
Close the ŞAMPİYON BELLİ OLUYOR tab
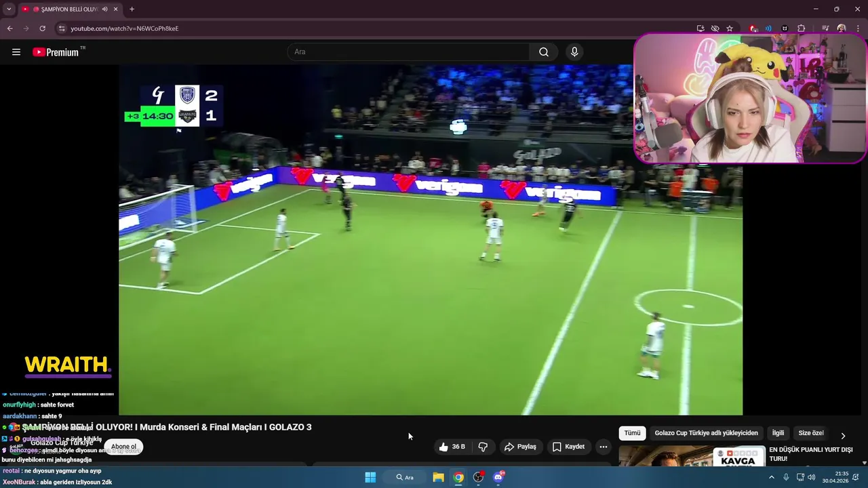tap(116, 9)
